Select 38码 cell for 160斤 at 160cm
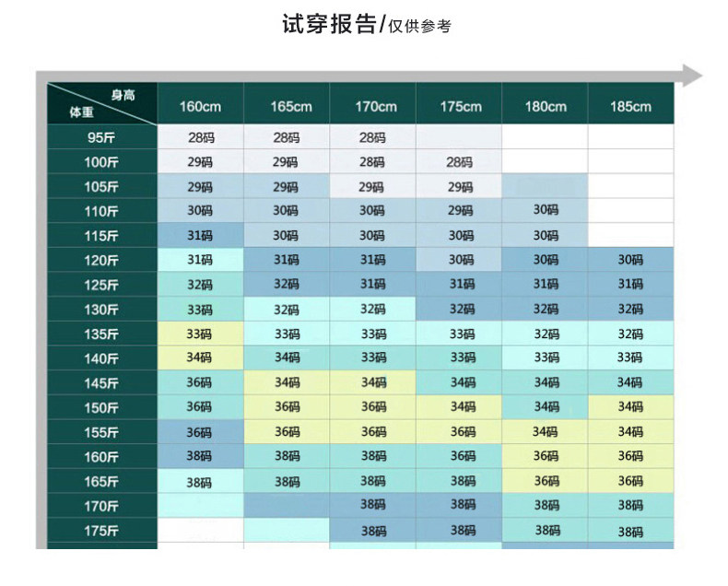 [200, 456]
